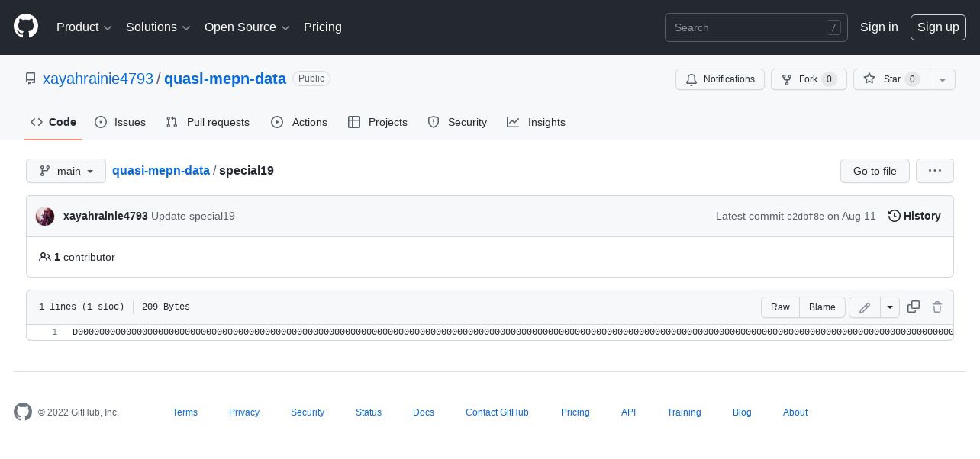The width and height of the screenshot is (980, 459).
Task: View the Raw file
Action: coord(780,307)
